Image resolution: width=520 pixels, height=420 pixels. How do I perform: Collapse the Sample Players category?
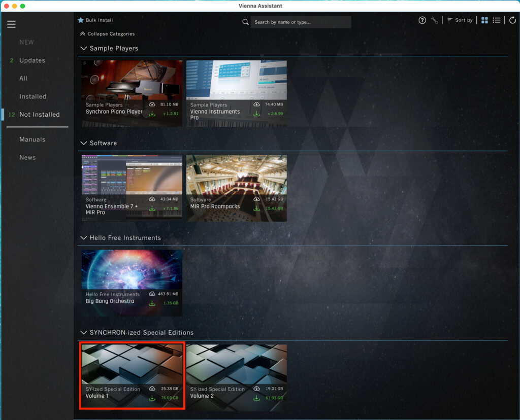(84, 48)
